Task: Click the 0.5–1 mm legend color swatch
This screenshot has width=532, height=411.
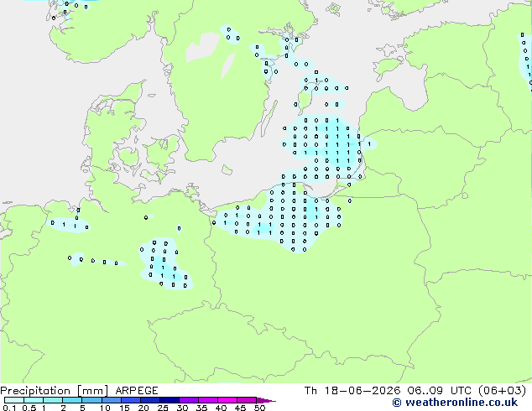Action: coord(34,400)
